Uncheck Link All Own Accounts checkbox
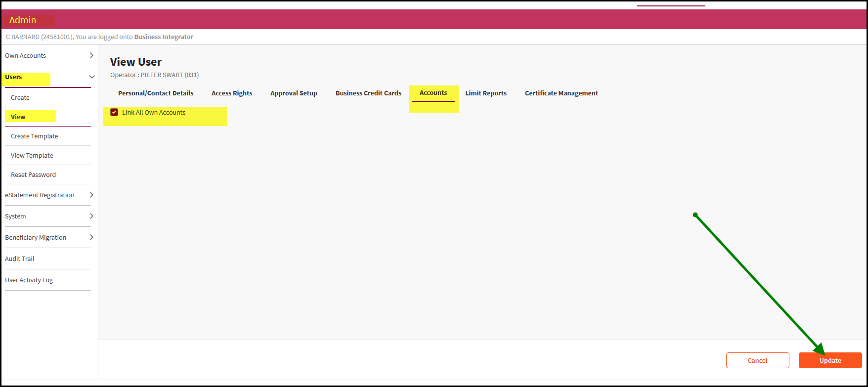The width and height of the screenshot is (868, 387). tap(114, 112)
